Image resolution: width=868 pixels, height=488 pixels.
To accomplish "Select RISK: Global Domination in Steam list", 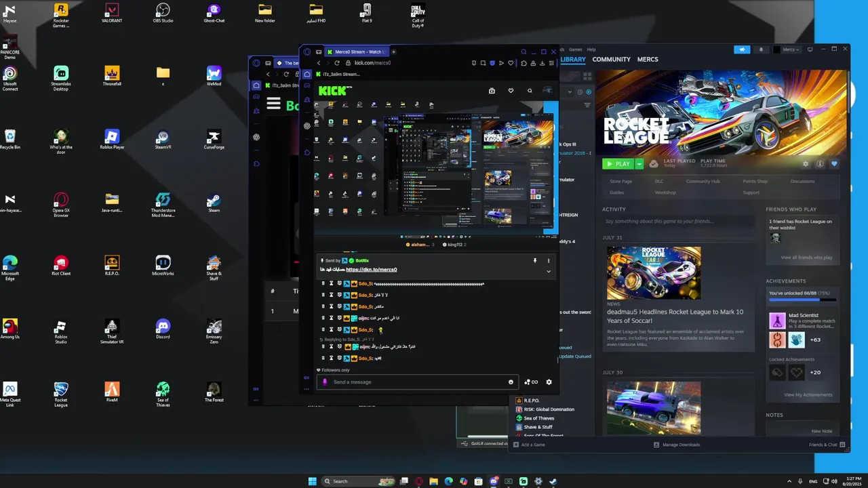I will point(545,409).
